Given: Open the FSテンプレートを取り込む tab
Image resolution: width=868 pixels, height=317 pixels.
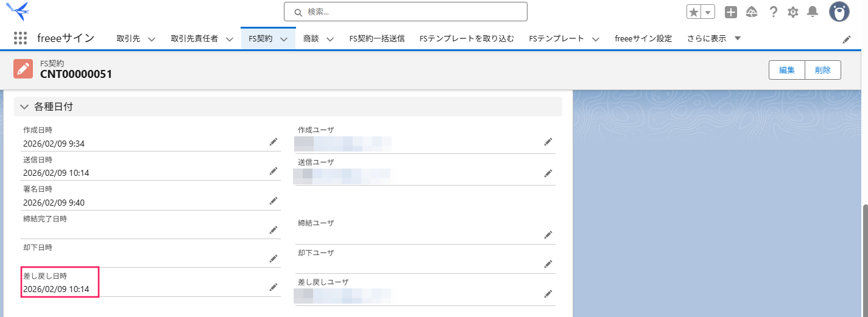Looking at the screenshot, I should pos(467,38).
